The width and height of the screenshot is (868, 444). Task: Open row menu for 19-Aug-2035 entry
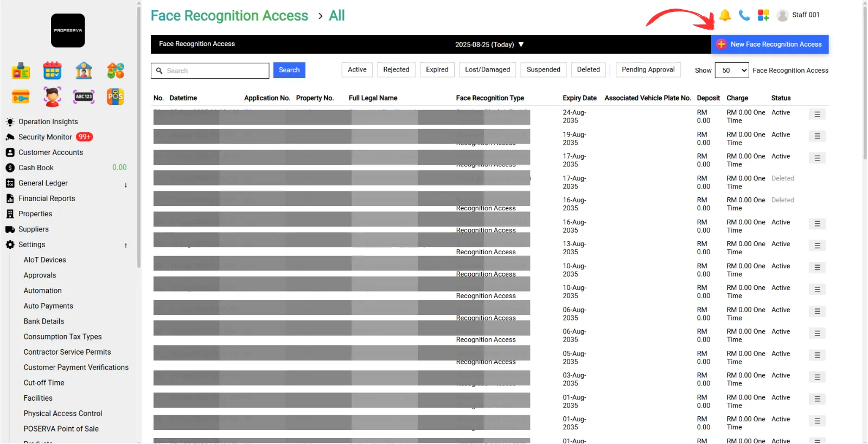tap(817, 136)
